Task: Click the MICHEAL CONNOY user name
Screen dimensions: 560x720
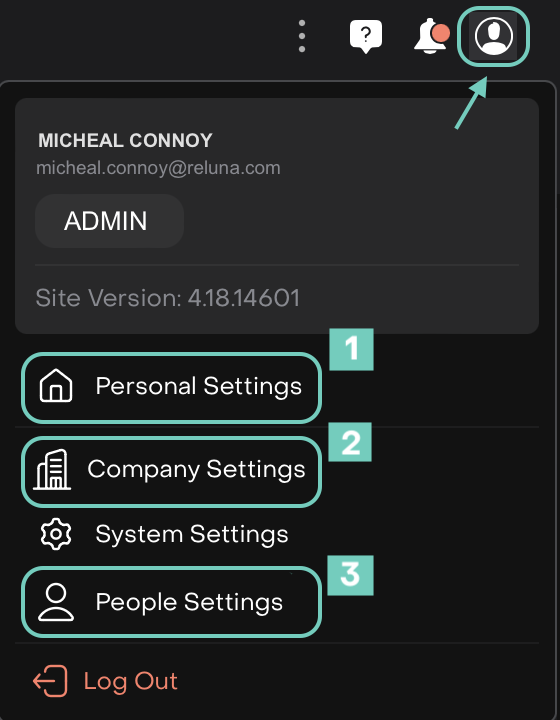Action: 125,141
